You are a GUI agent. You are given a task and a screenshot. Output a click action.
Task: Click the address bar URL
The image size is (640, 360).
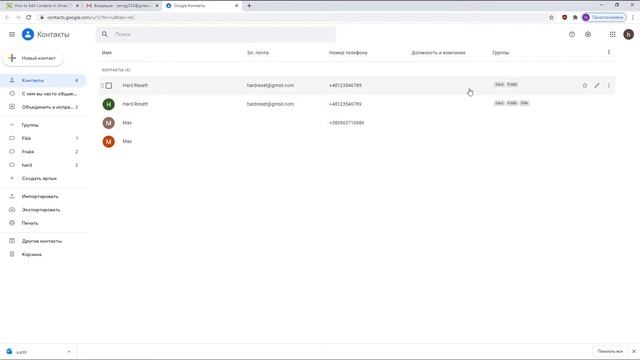pos(91,18)
